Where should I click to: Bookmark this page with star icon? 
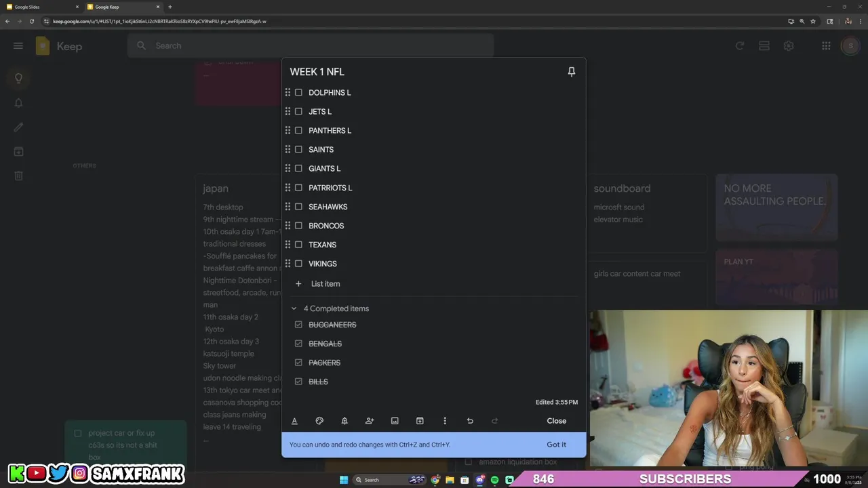coord(813,21)
